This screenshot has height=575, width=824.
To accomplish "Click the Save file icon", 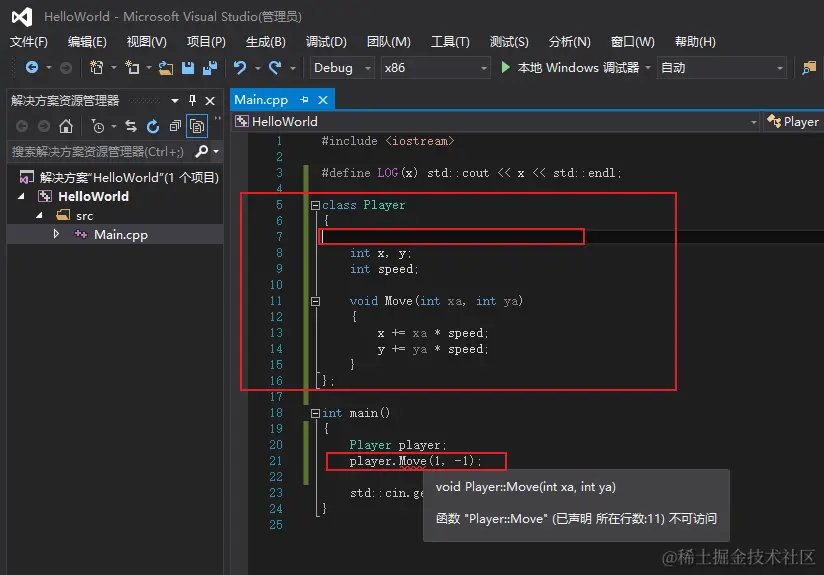I will (x=188, y=68).
